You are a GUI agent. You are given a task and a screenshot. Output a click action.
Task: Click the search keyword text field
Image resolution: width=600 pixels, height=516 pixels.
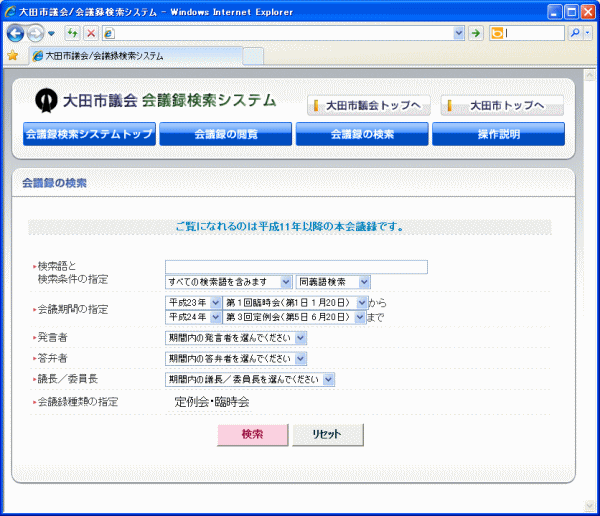tap(297, 267)
